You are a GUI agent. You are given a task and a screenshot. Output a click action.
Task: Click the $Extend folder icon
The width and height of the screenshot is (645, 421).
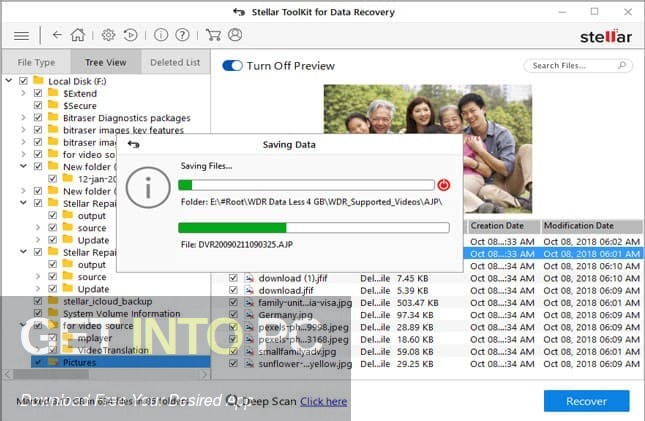coord(53,92)
